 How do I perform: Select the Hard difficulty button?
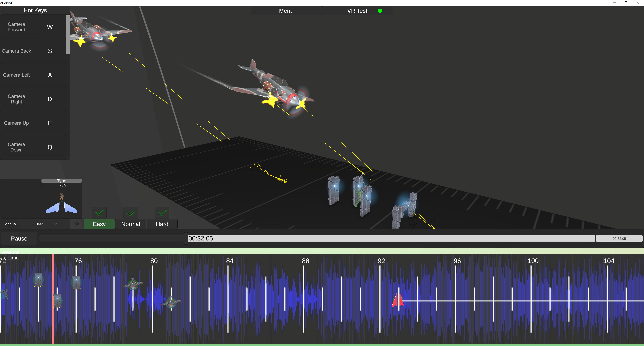pyautogui.click(x=162, y=224)
